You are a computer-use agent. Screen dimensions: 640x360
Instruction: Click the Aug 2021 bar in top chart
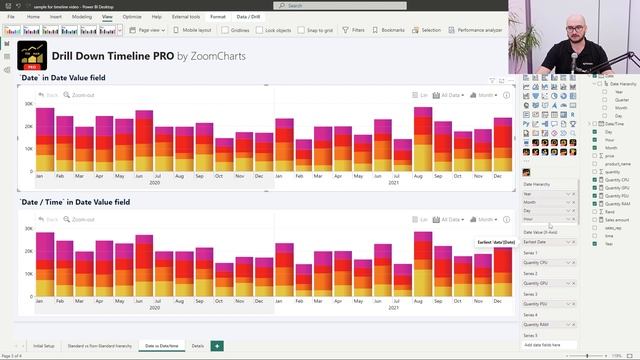(422, 139)
